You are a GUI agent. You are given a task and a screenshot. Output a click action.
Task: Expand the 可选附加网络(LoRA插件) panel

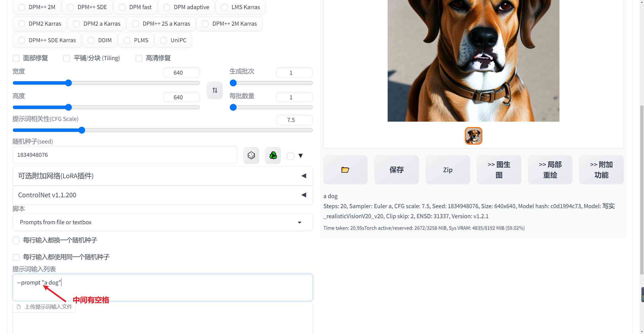tap(163, 176)
